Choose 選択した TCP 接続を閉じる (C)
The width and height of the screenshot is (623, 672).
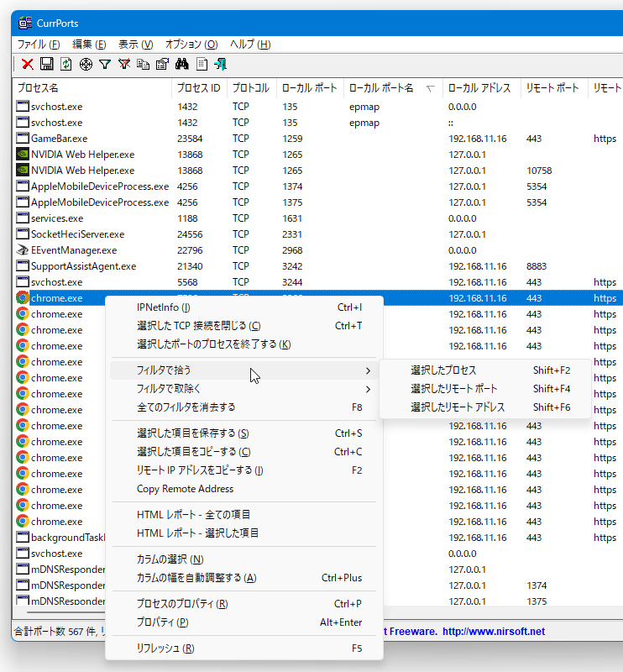click(x=244, y=326)
